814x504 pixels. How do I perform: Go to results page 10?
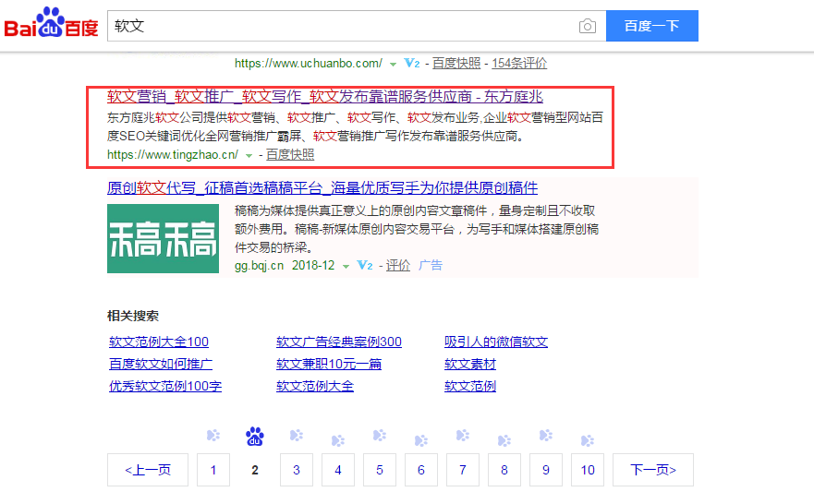coord(588,470)
